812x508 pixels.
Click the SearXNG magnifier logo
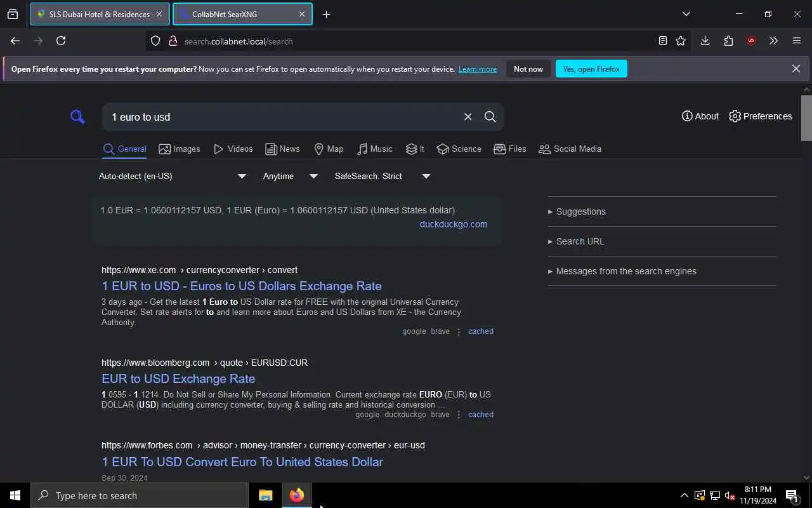tap(77, 117)
